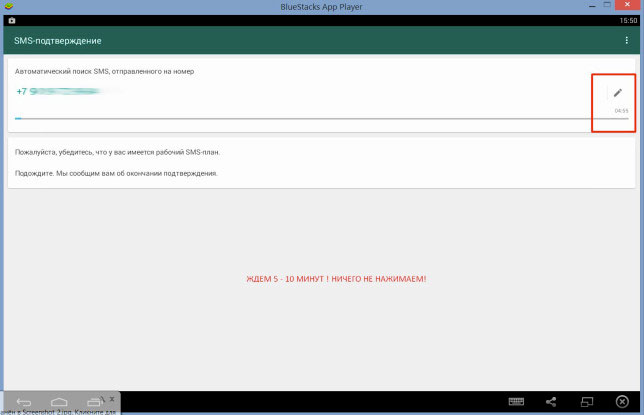
Task: Open the BlueStacks keyboard icon
Action: pos(516,401)
